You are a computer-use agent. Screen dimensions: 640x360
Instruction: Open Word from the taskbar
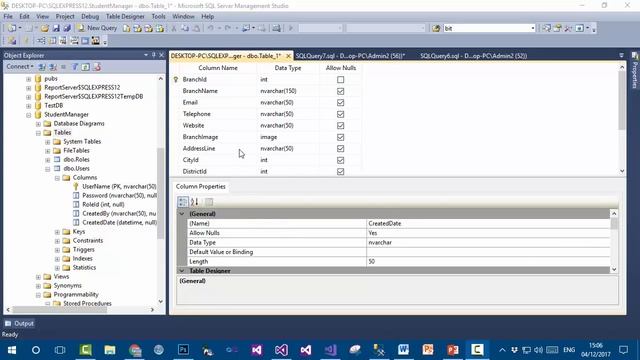click(x=403, y=350)
